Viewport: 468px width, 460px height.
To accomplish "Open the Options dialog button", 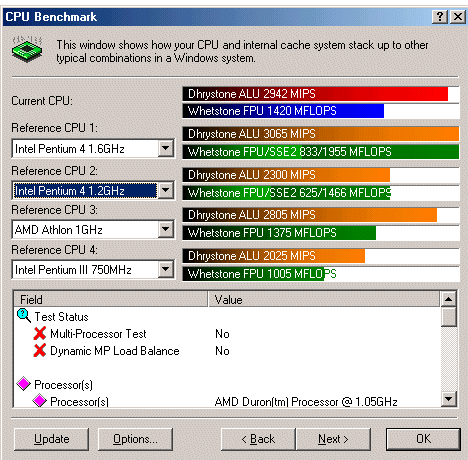I will (135, 439).
